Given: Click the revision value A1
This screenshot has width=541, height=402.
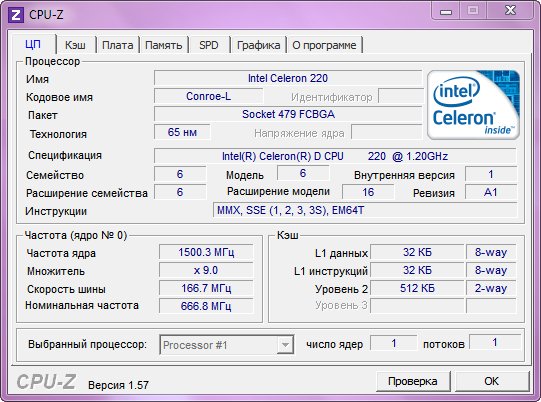Looking at the screenshot, I should pos(491,192).
